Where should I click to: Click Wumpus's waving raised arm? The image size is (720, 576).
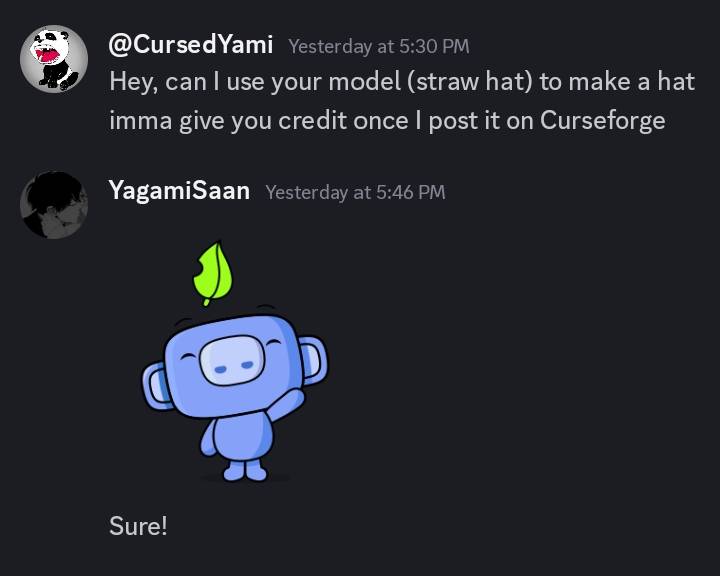click(x=286, y=404)
